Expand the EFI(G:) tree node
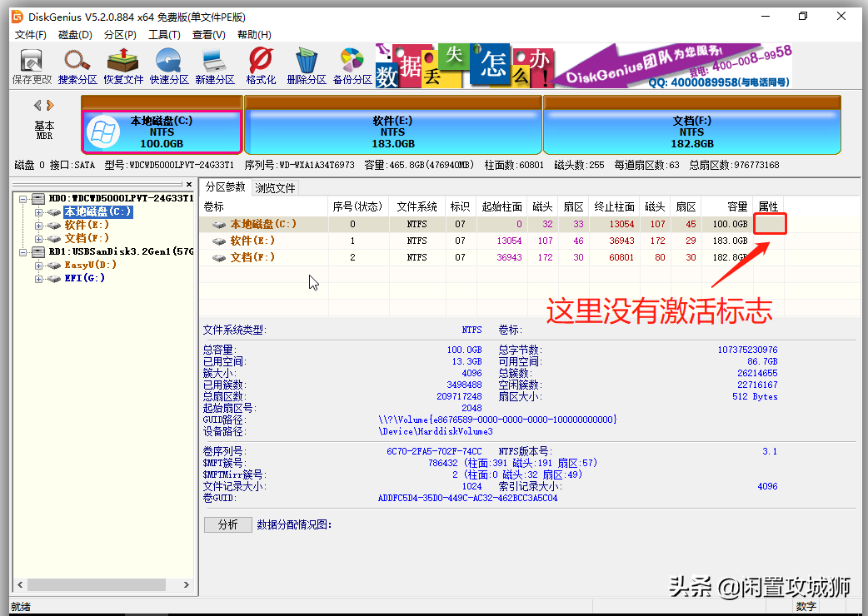 coord(38,278)
